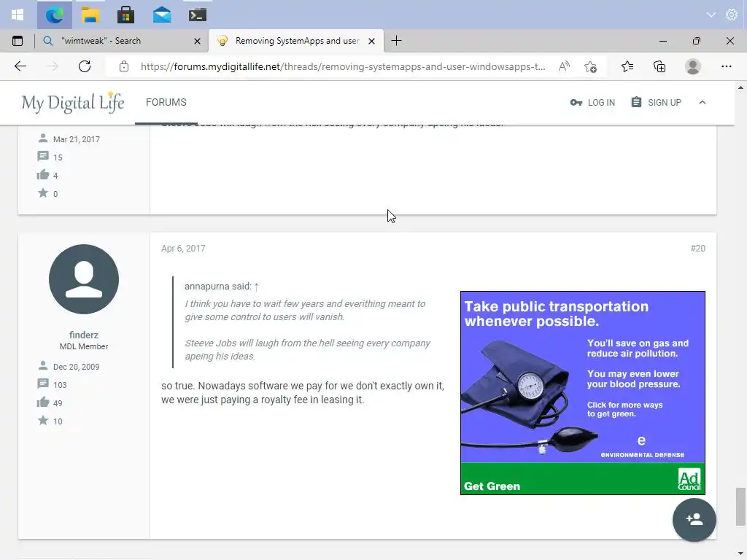
Task: Click finderz trophy points "10"
Action: click(x=58, y=421)
